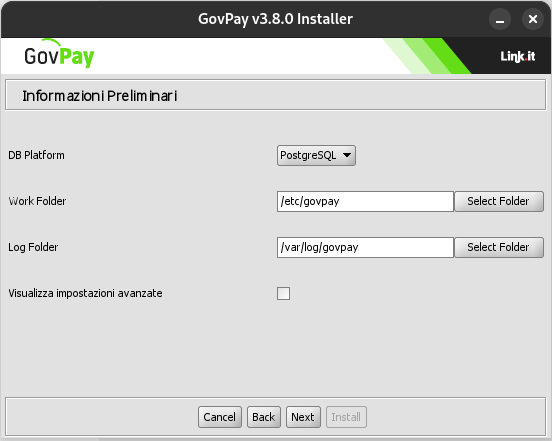Viewport: 552px width, 441px height.
Task: Minimize the GovPay Installer window
Action: tap(500, 19)
